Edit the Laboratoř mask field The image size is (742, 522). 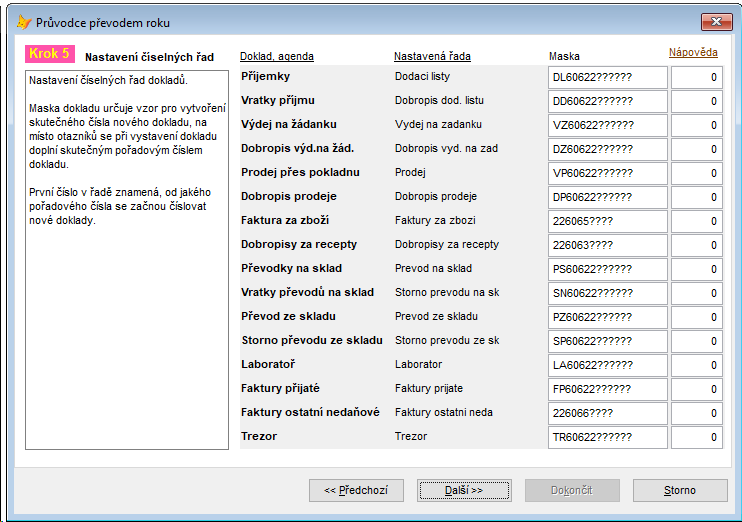[x=608, y=365]
